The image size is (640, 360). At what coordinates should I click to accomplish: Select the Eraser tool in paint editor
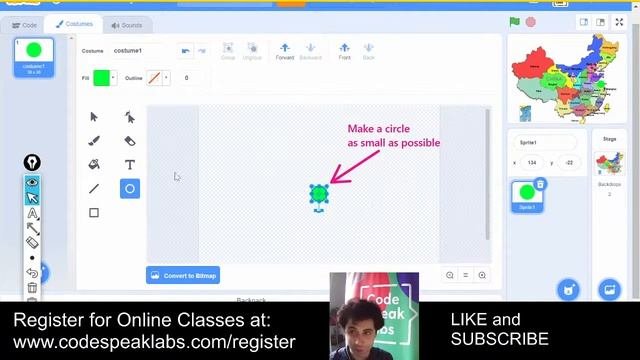click(130, 141)
